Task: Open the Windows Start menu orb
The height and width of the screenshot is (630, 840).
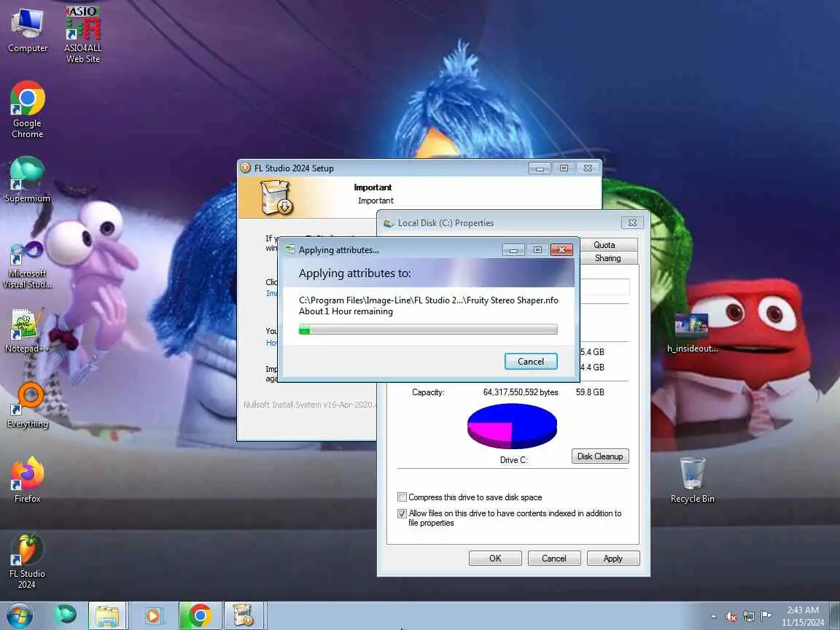Action: click(x=20, y=615)
